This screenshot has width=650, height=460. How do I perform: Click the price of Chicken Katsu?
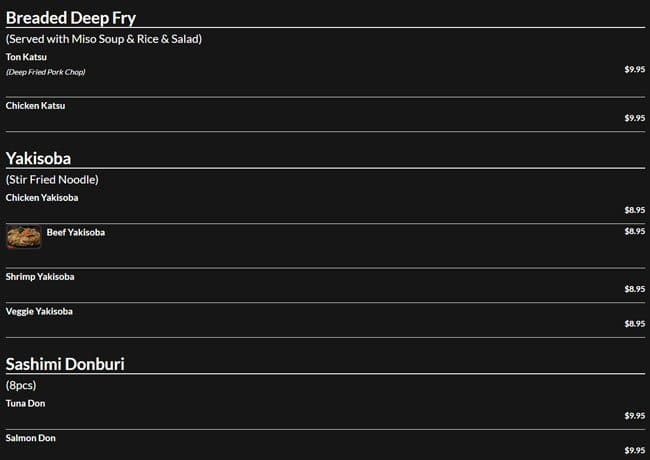coord(634,118)
